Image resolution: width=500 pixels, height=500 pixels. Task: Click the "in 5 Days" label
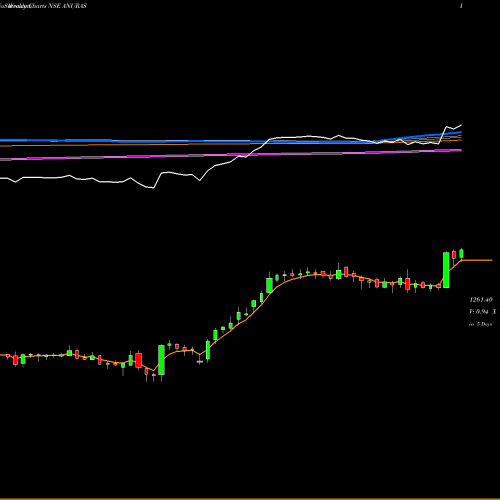(480, 324)
